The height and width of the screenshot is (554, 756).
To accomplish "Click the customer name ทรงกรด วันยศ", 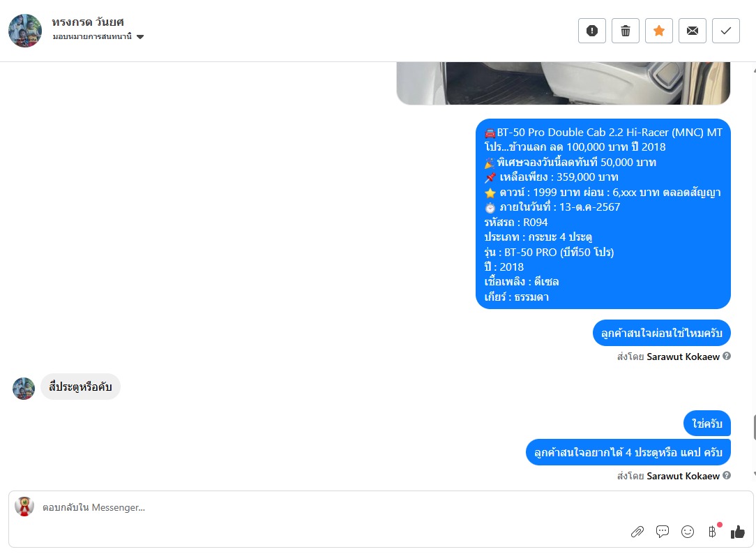I will point(88,22).
